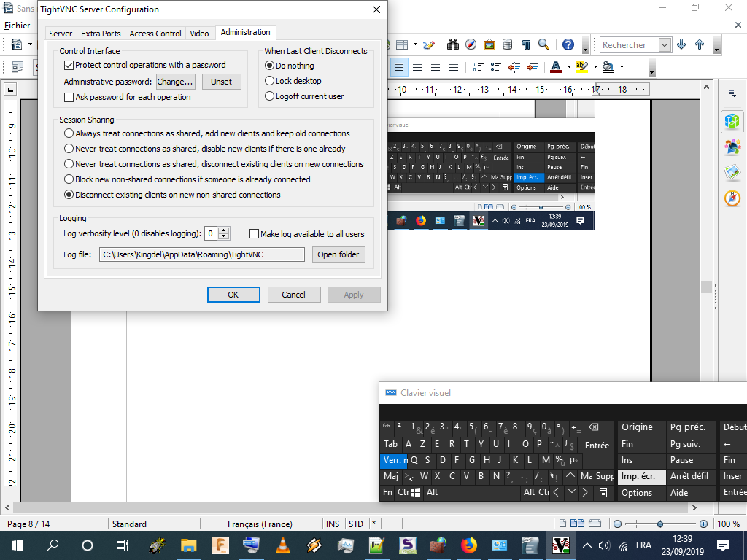Open the Gallery picture icon in toolbar
Screen dimensions: 747x560
[489, 44]
